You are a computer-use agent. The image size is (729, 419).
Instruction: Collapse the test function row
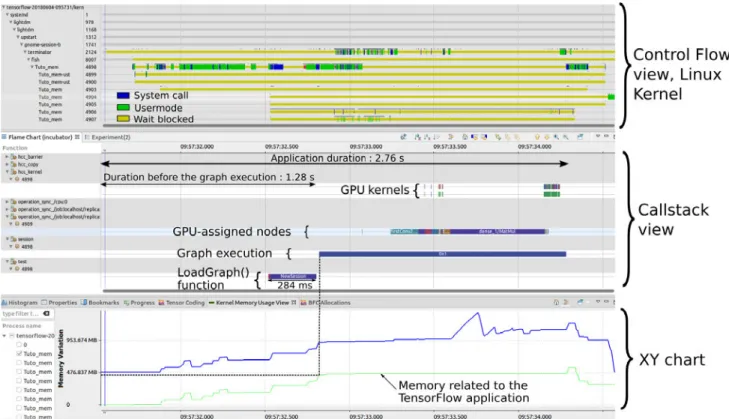click(7, 261)
